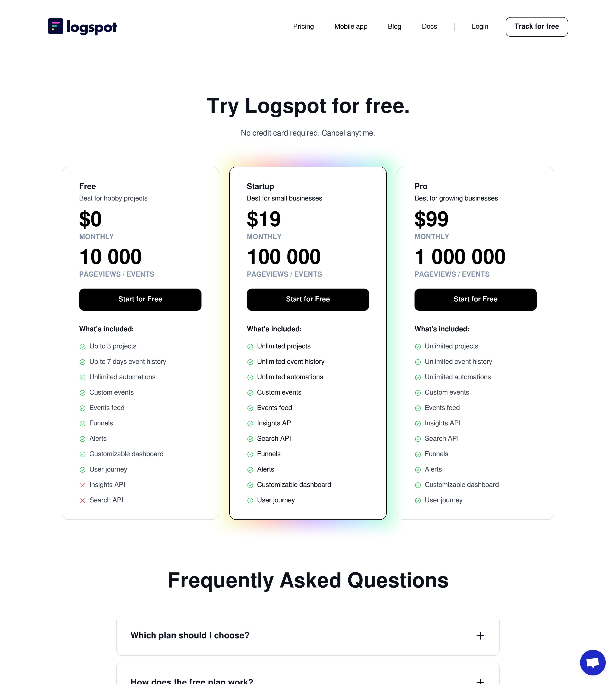Click the Track for free button
The height and width of the screenshot is (684, 616).
[537, 27]
